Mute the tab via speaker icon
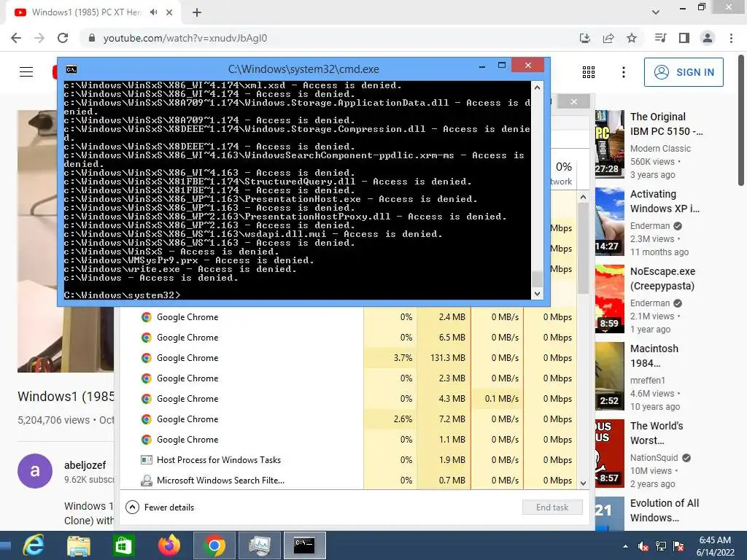Viewport: 747px width, 560px height. 153,12
